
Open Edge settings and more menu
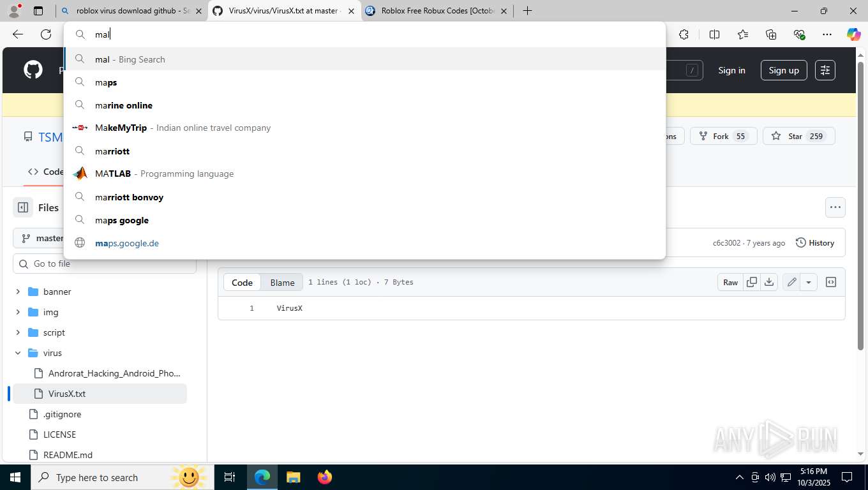[827, 34]
